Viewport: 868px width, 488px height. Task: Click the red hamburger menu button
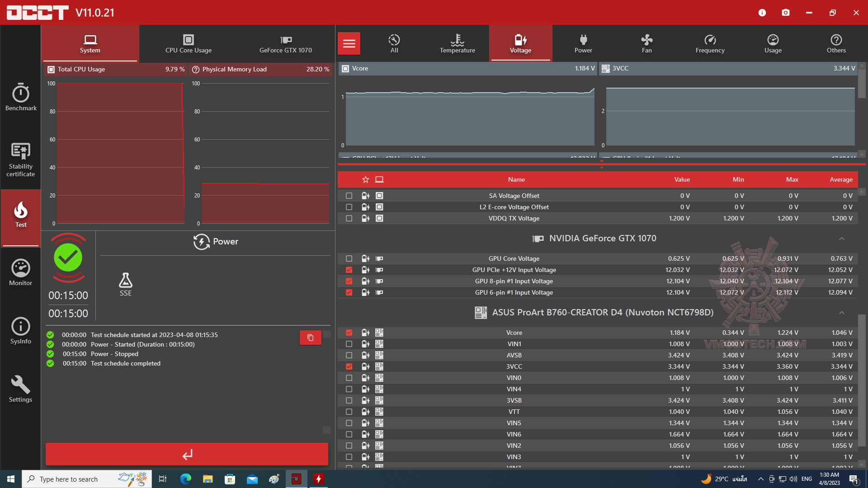[349, 44]
